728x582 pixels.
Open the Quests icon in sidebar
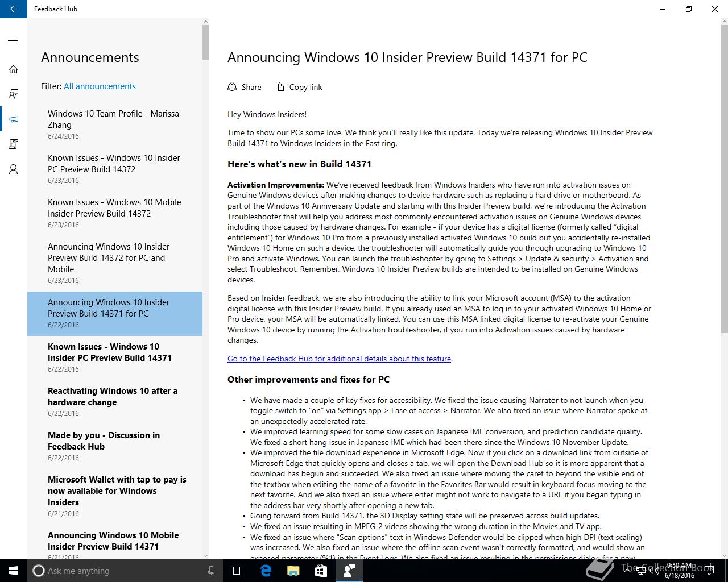click(13, 144)
